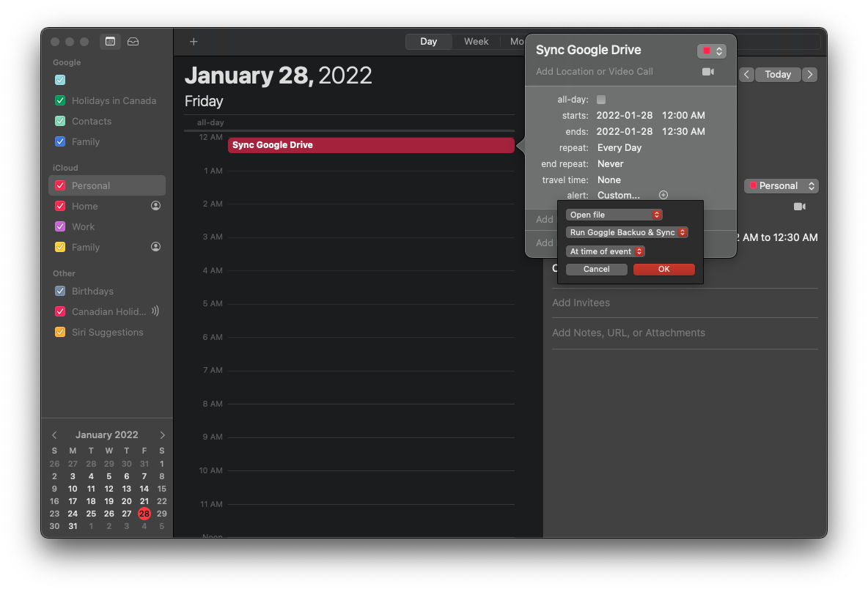Uncheck the Contacts calendar
The image size is (868, 592).
[60, 121]
